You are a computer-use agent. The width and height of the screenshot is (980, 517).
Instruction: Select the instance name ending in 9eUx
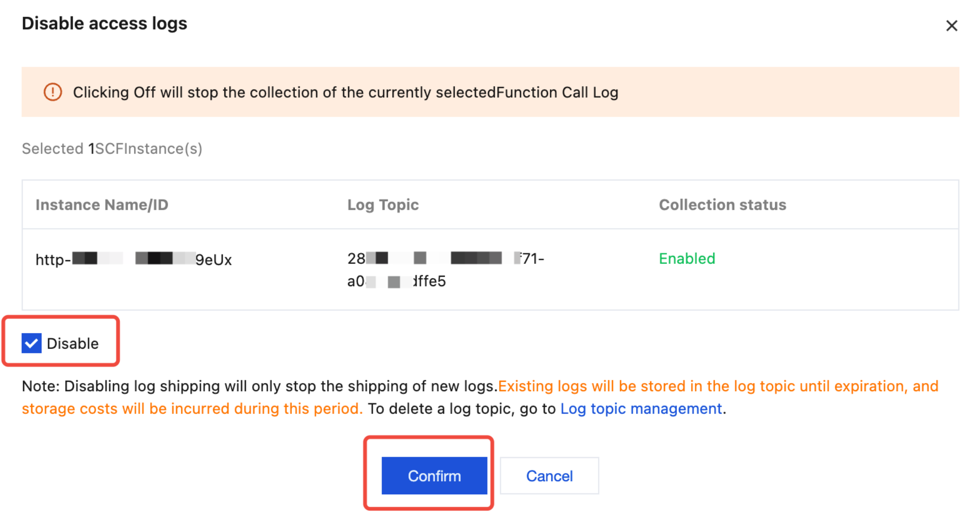click(x=134, y=259)
